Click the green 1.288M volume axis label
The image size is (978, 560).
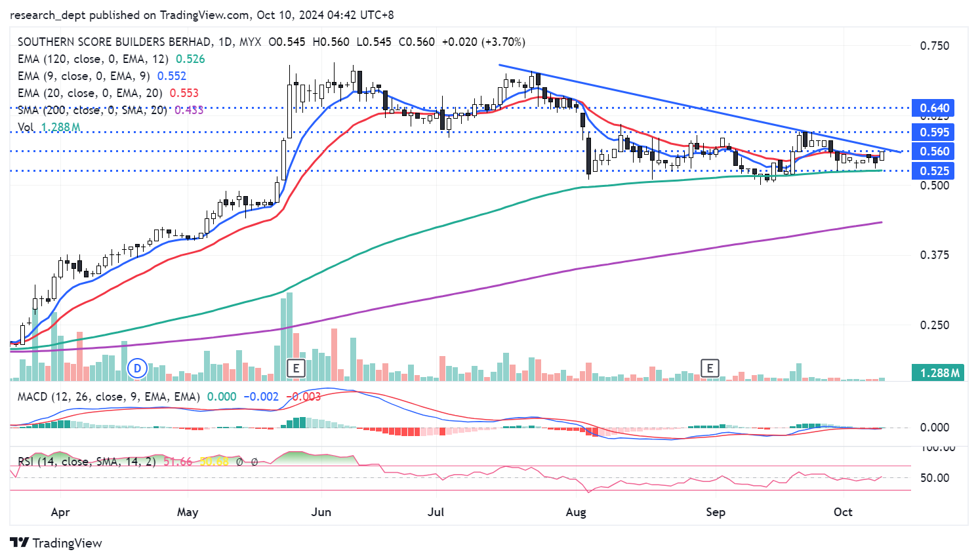point(939,372)
